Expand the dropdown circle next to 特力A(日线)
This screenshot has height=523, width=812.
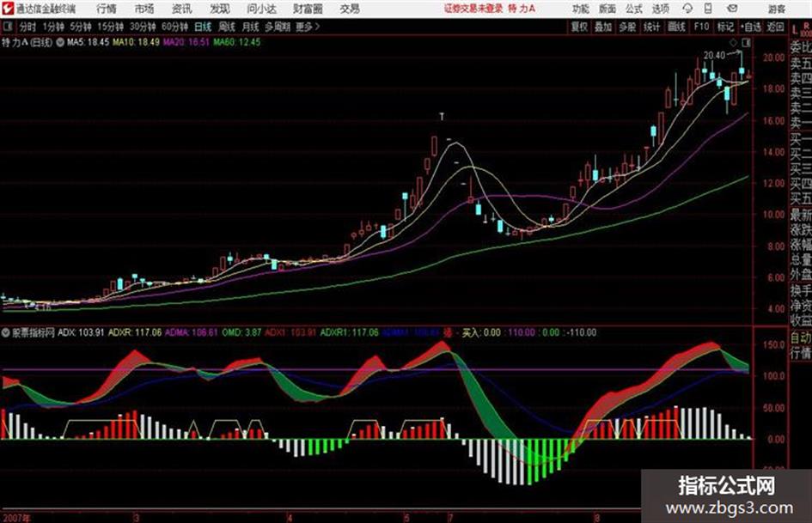click(x=60, y=42)
